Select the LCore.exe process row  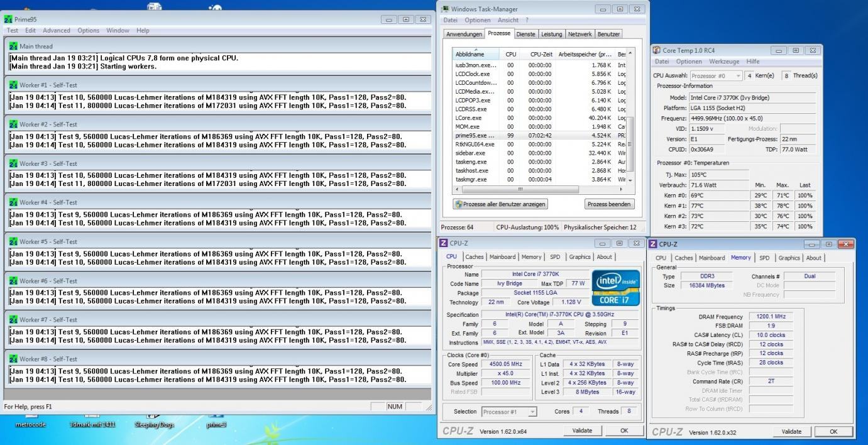(x=539, y=118)
